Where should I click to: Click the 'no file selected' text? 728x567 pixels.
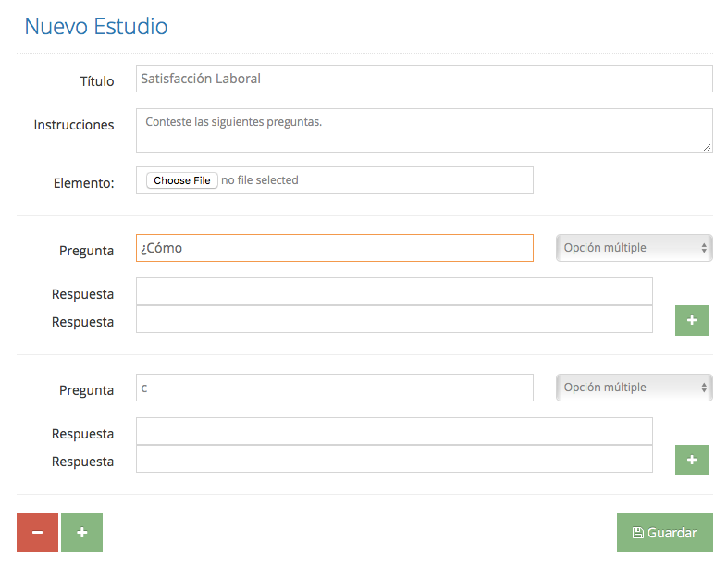pos(260,180)
